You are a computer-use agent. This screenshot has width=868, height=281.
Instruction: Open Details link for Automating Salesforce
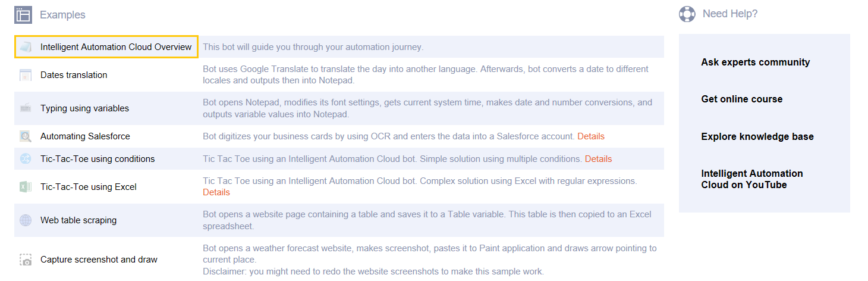point(591,136)
